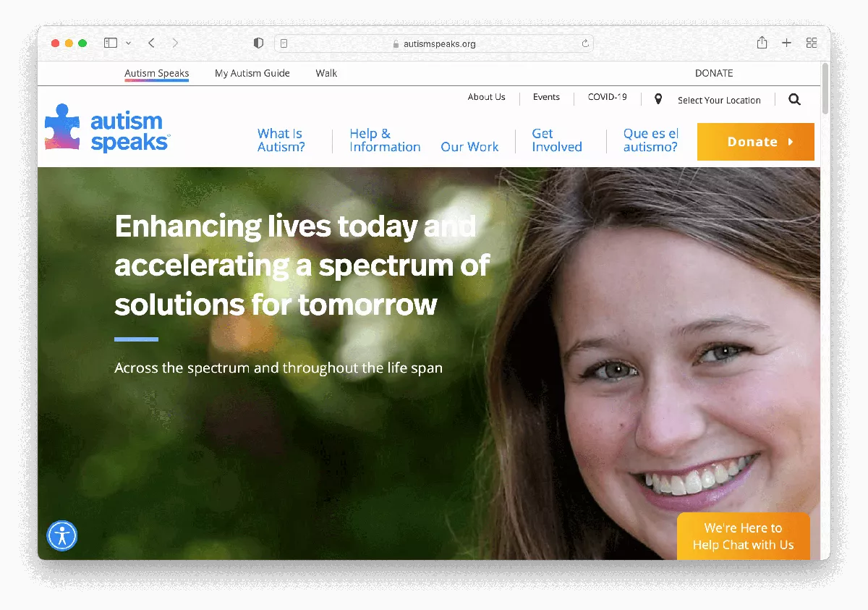Expand the Get Involved menu
The image size is (868, 610).
[556, 140]
